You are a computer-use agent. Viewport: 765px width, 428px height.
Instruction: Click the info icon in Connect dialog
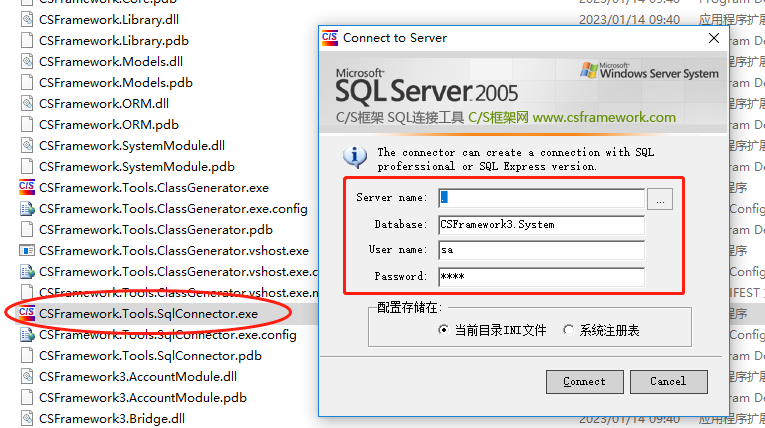pos(355,157)
